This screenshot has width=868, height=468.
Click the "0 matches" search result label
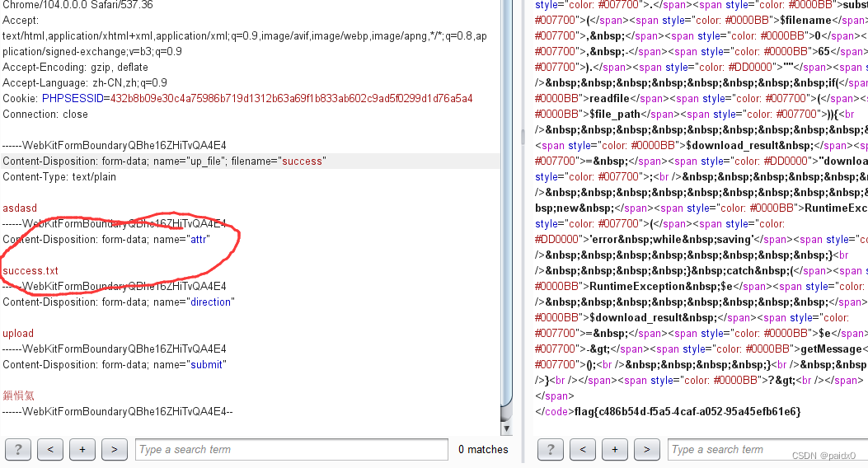point(483,449)
